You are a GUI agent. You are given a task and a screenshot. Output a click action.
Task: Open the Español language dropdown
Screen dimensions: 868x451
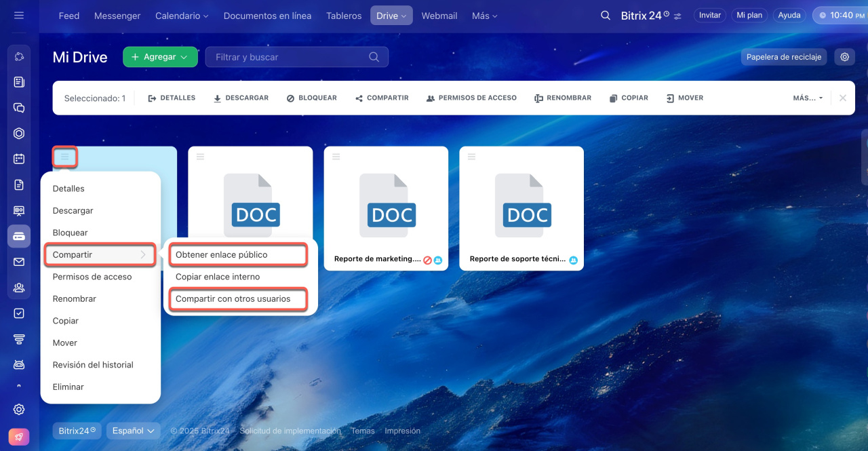point(133,431)
